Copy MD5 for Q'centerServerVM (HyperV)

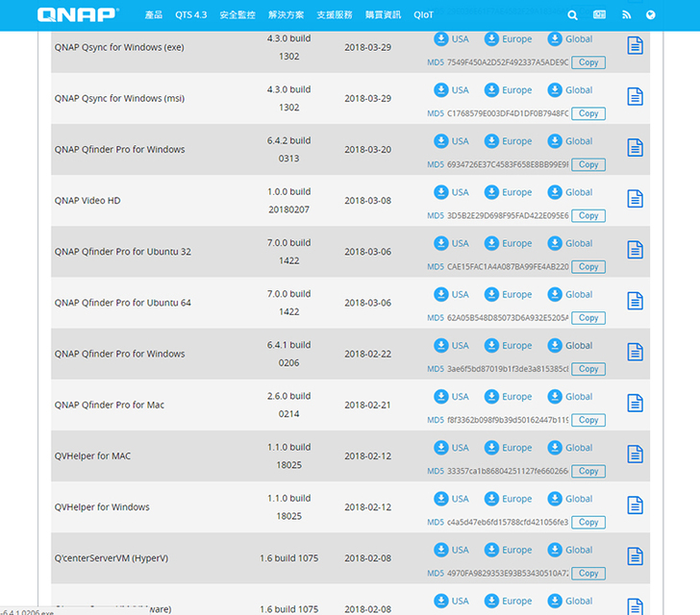click(588, 574)
